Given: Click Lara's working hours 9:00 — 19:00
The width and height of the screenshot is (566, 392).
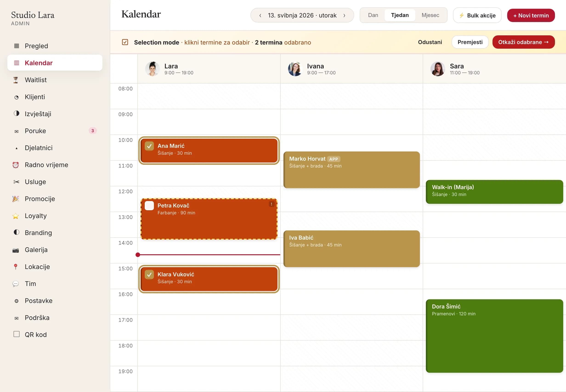Looking at the screenshot, I should 179,73.
